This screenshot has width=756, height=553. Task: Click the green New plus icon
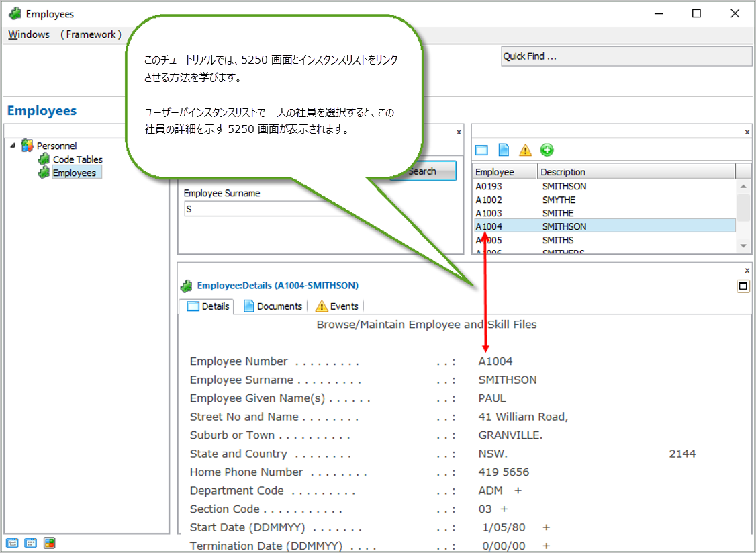pyautogui.click(x=547, y=150)
